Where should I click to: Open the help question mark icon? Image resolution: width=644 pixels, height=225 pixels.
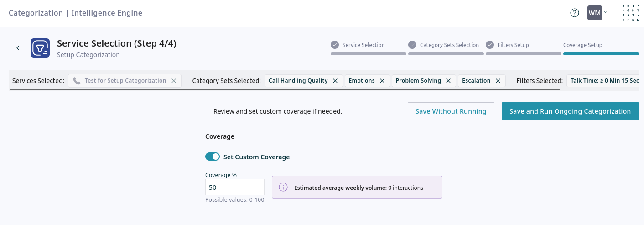coord(575,13)
